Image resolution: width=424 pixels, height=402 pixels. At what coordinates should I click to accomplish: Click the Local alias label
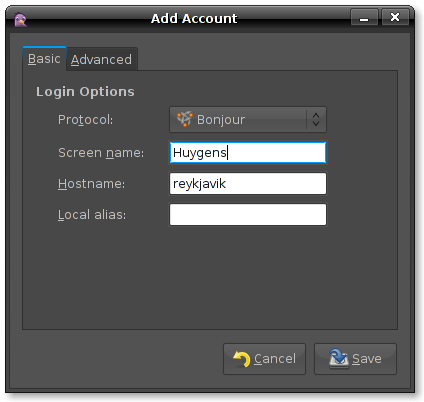(x=92, y=215)
